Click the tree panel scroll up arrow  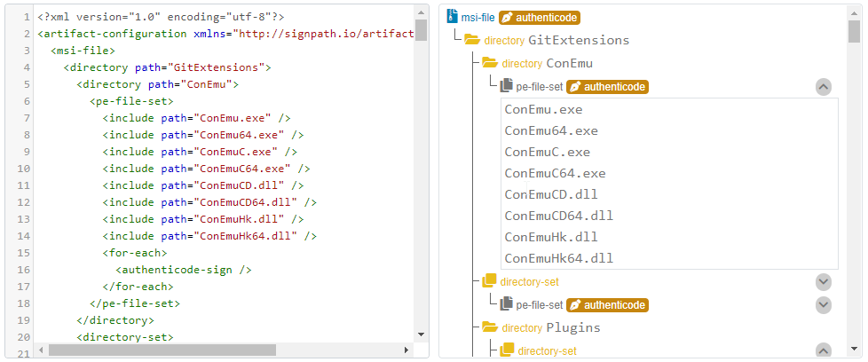(854, 12)
